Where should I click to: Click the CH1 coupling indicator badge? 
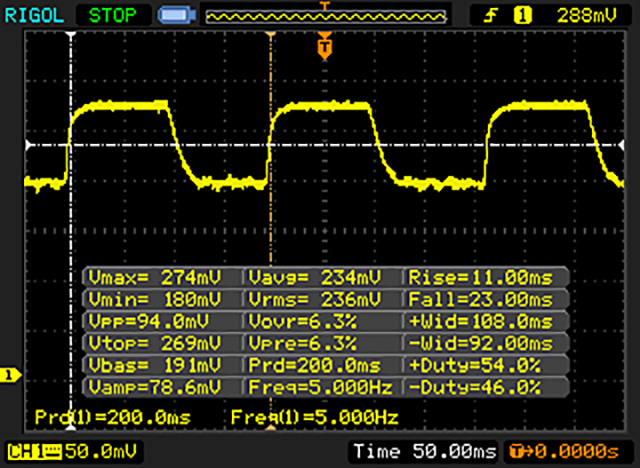click(34, 452)
